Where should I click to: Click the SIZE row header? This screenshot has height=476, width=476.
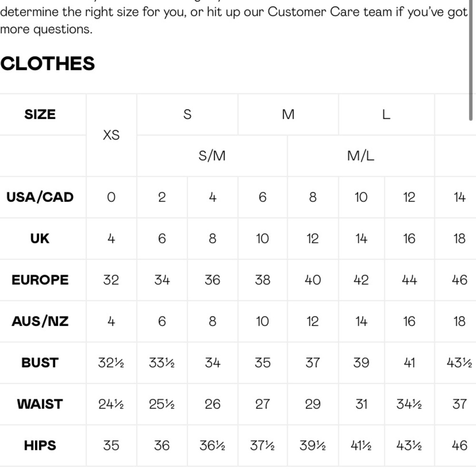pyautogui.click(x=40, y=114)
